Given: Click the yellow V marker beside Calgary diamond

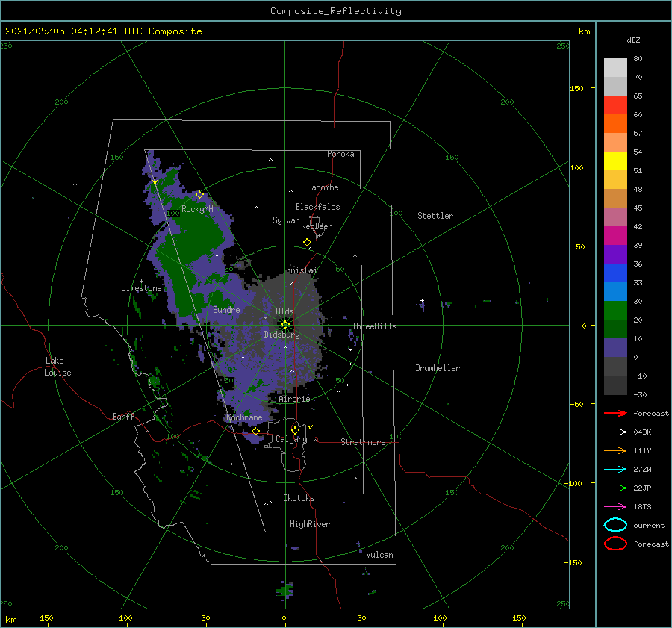Looking at the screenshot, I should pyautogui.click(x=311, y=427).
